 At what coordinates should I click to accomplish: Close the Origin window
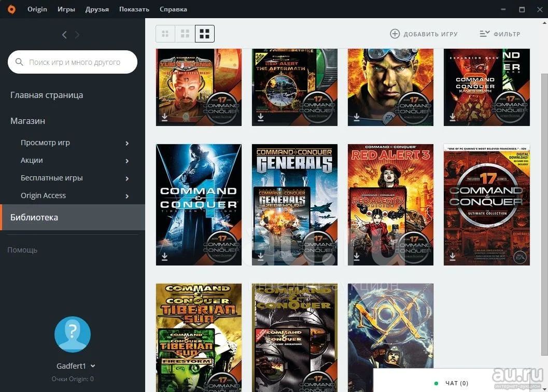tap(540, 9)
